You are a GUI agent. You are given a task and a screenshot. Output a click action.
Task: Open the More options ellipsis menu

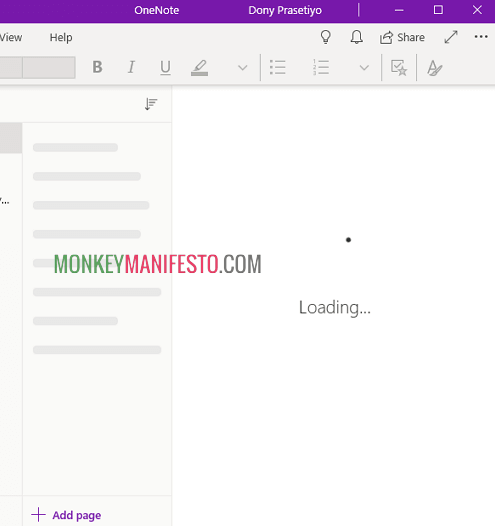[481, 37]
